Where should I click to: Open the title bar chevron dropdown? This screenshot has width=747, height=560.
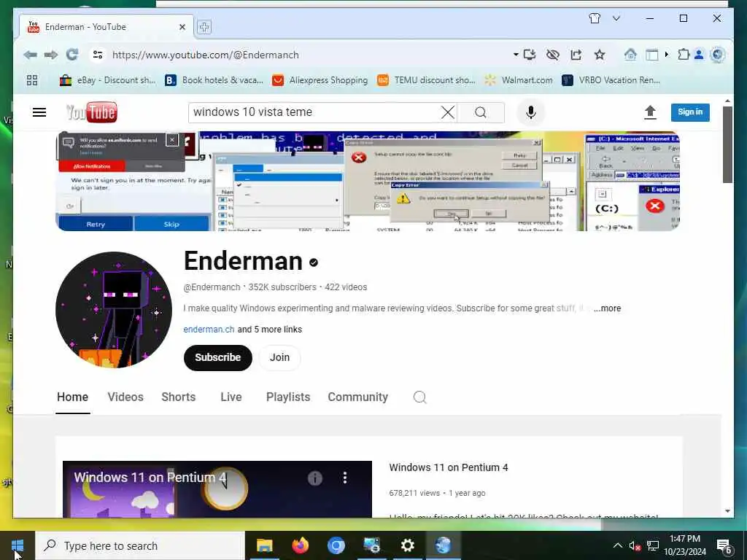[616, 18]
